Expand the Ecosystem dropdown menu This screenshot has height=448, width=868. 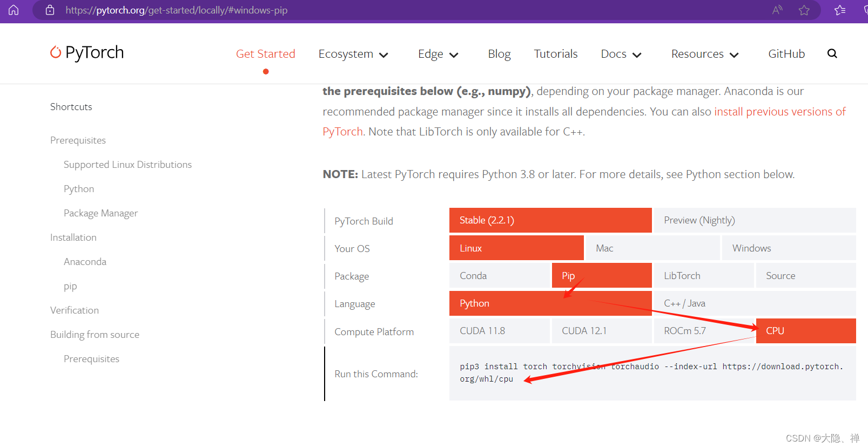coord(353,54)
